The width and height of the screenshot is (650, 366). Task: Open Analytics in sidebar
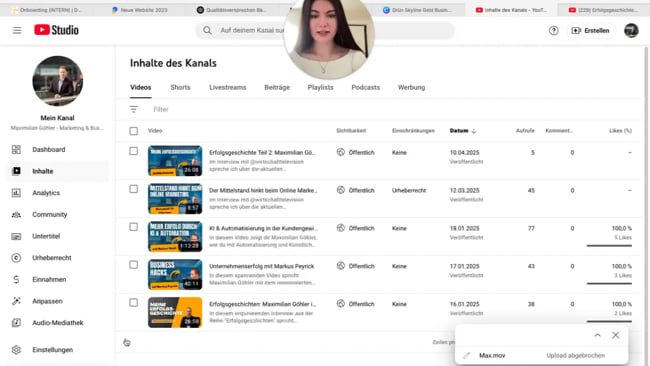57,193
